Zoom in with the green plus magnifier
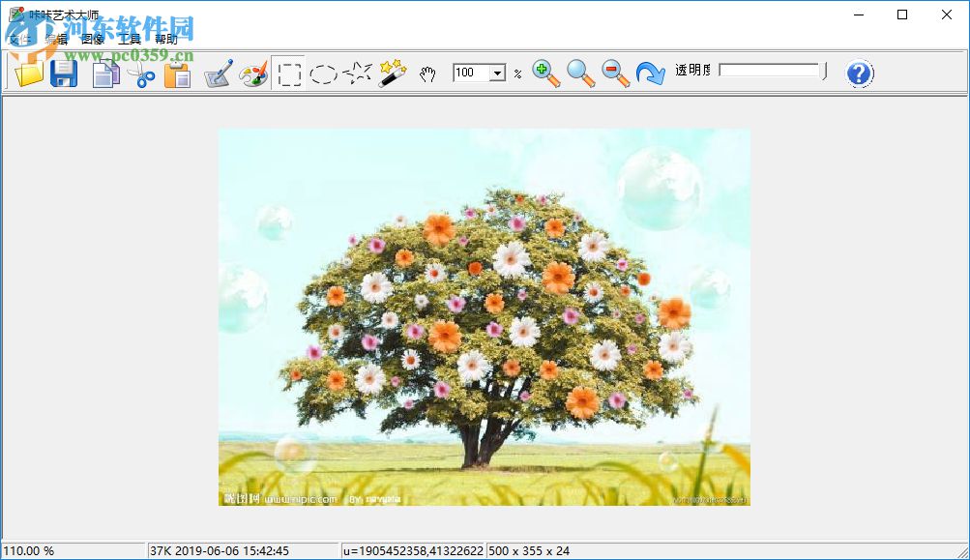970x560 pixels. (545, 73)
